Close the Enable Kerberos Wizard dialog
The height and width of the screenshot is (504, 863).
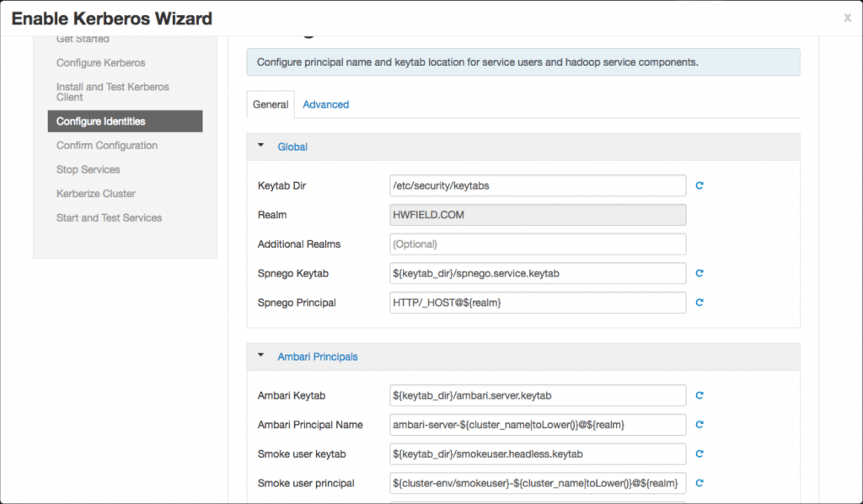tap(847, 18)
